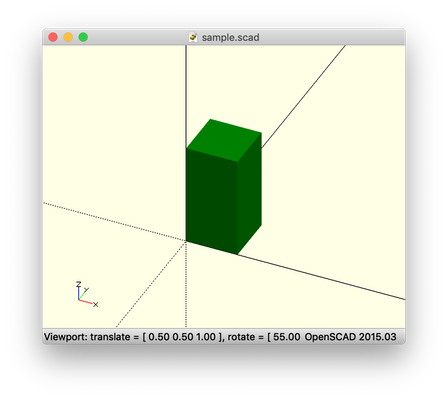Click the blue Z arrow of the axis gizmo

tap(79, 294)
